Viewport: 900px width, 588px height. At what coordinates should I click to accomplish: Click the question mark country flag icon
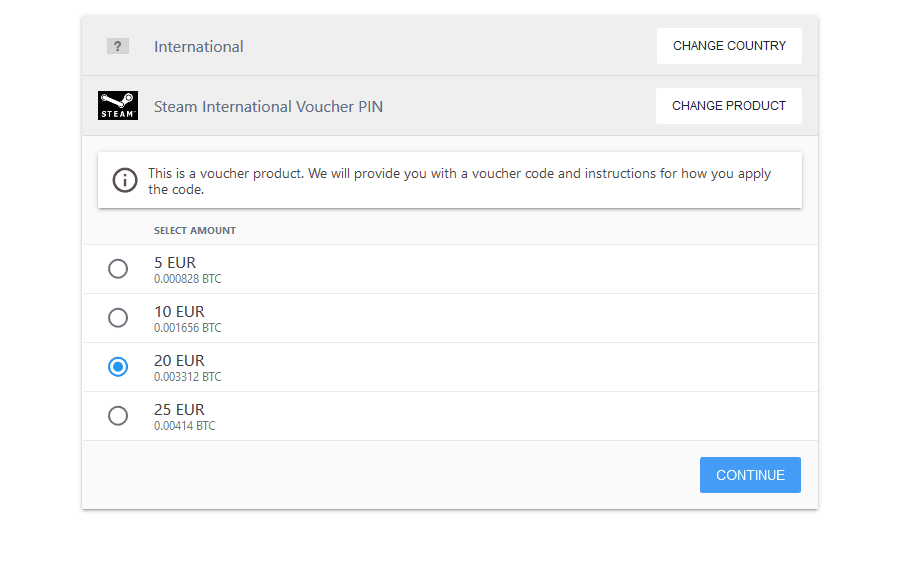(x=118, y=46)
